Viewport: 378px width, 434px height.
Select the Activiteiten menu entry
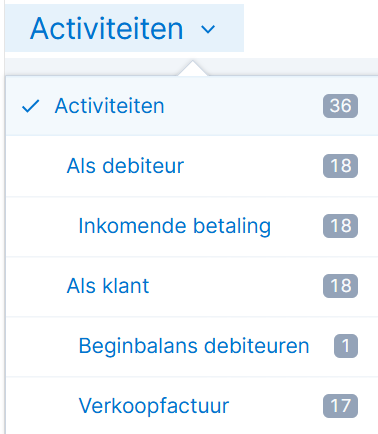coord(192,106)
